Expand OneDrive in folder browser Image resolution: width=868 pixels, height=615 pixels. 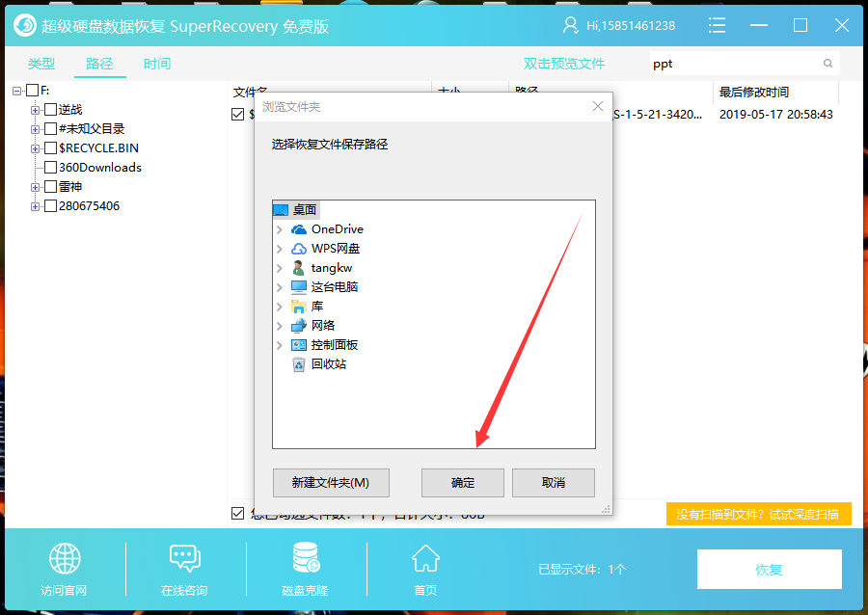tap(280, 229)
